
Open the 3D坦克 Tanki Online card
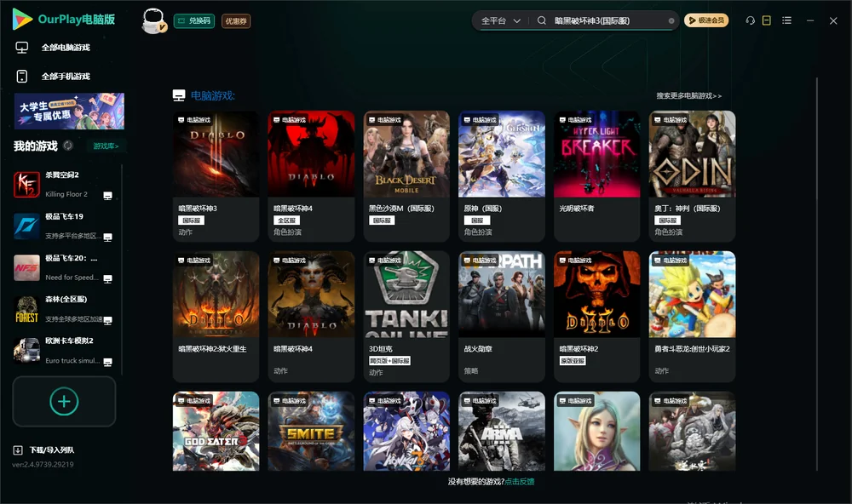tap(406, 316)
